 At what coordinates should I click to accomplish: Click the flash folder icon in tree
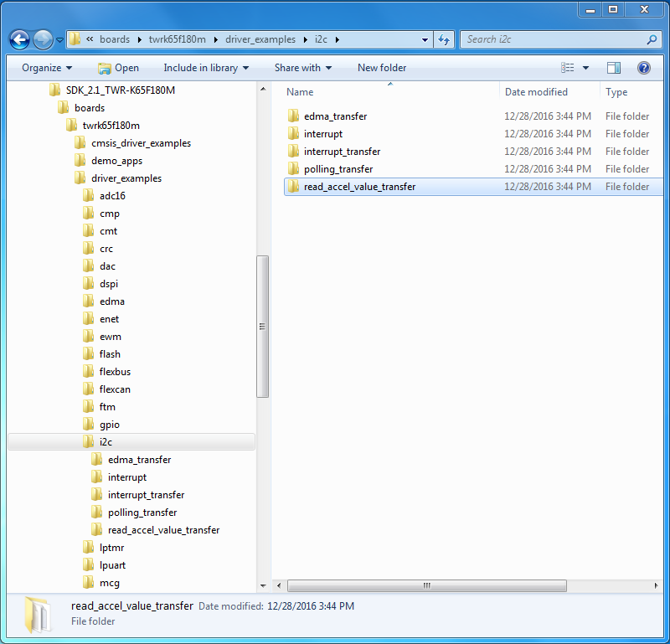89,354
